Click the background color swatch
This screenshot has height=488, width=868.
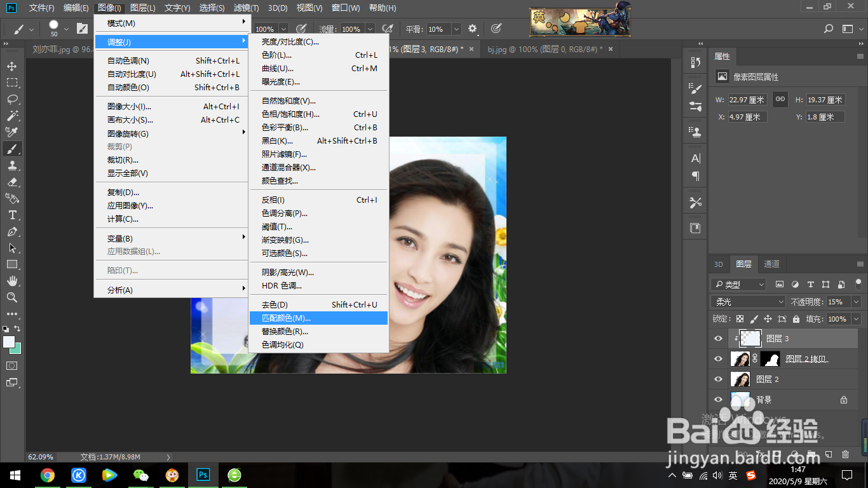(17, 349)
